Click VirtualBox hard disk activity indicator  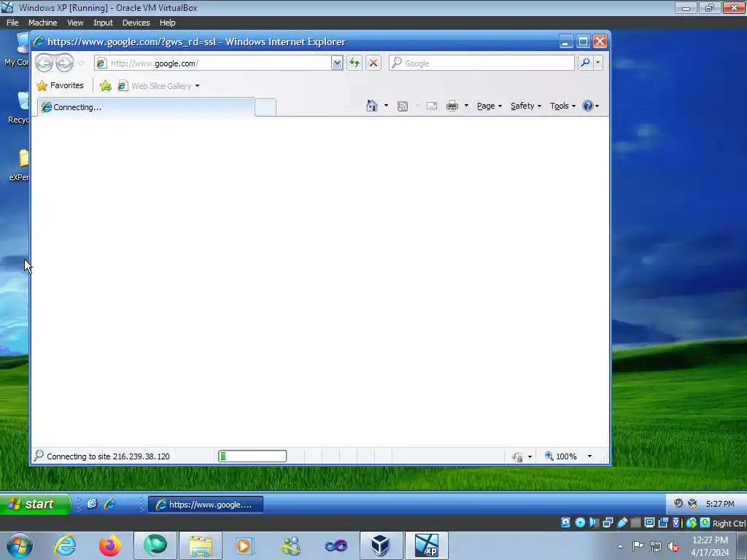(x=565, y=523)
